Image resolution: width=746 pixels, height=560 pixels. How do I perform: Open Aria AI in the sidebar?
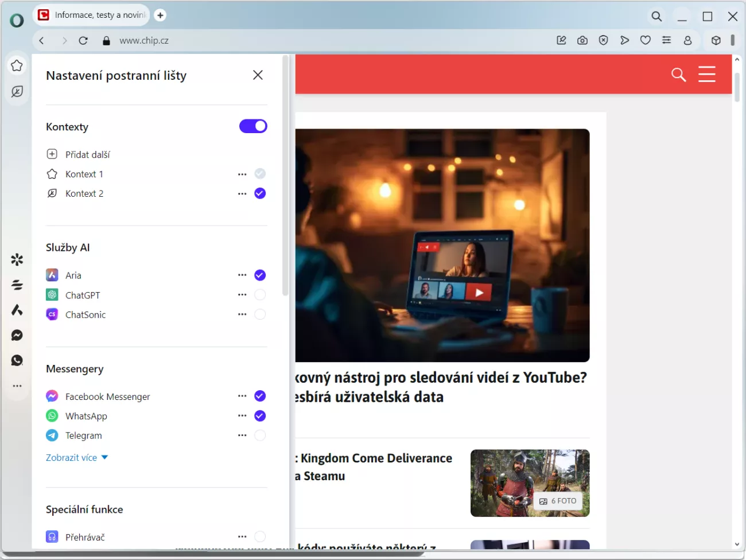(x=17, y=310)
